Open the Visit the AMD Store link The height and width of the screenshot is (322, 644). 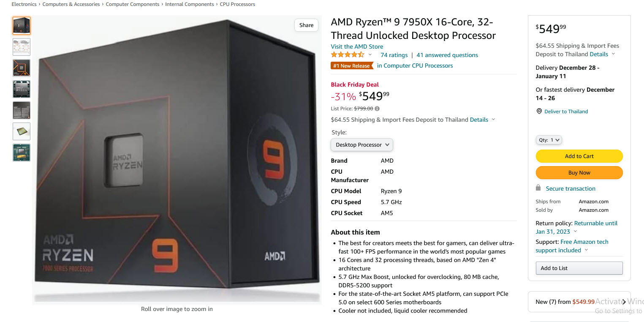[357, 46]
